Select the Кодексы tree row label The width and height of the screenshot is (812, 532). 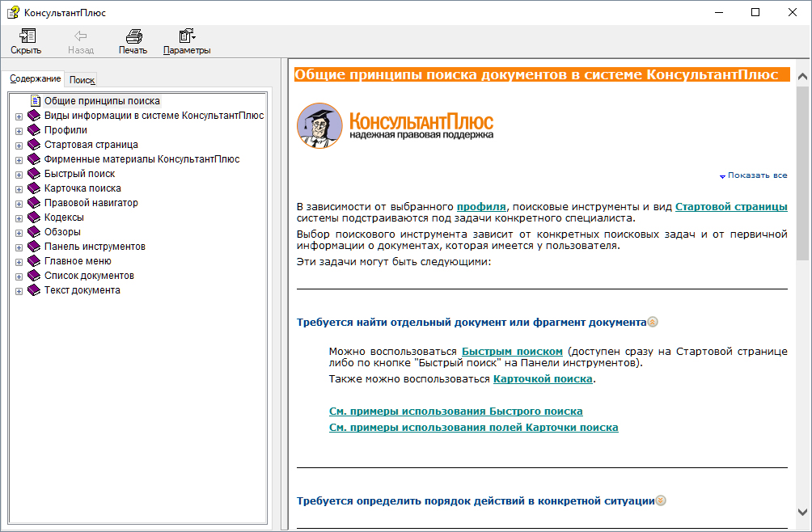[64, 217]
